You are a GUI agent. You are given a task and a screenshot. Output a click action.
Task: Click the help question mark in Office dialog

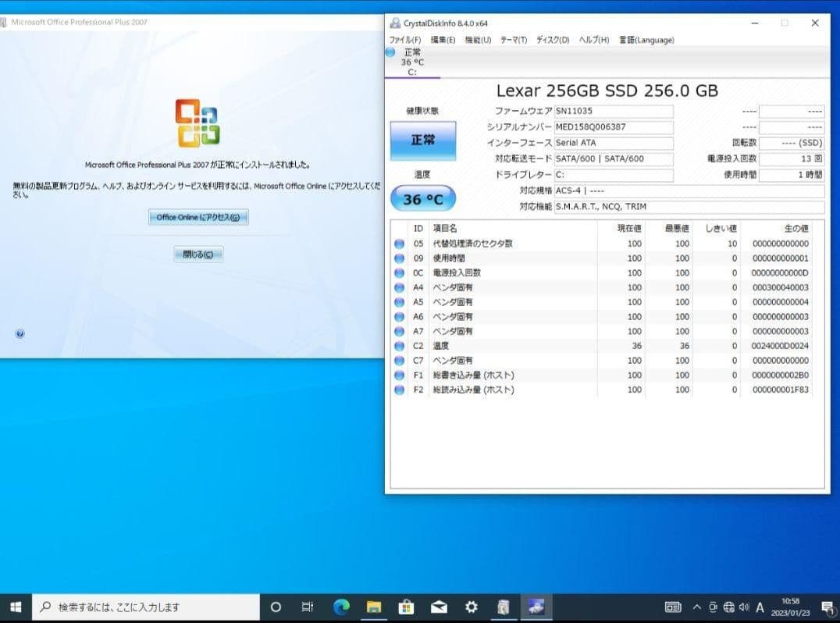(x=20, y=333)
